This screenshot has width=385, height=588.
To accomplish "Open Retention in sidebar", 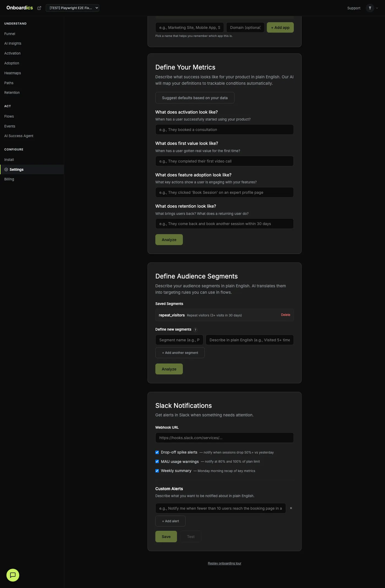I will coord(12,93).
